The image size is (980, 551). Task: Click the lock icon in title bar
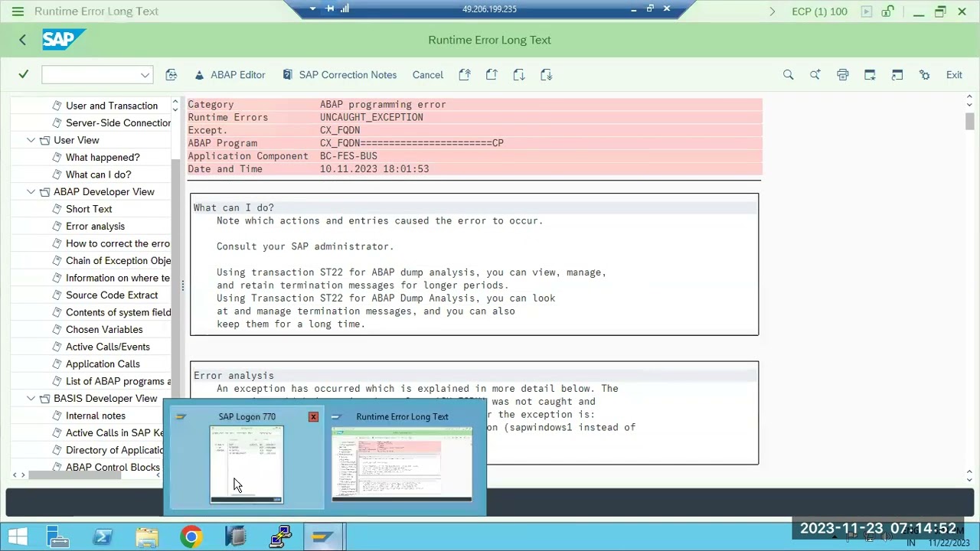(x=888, y=11)
